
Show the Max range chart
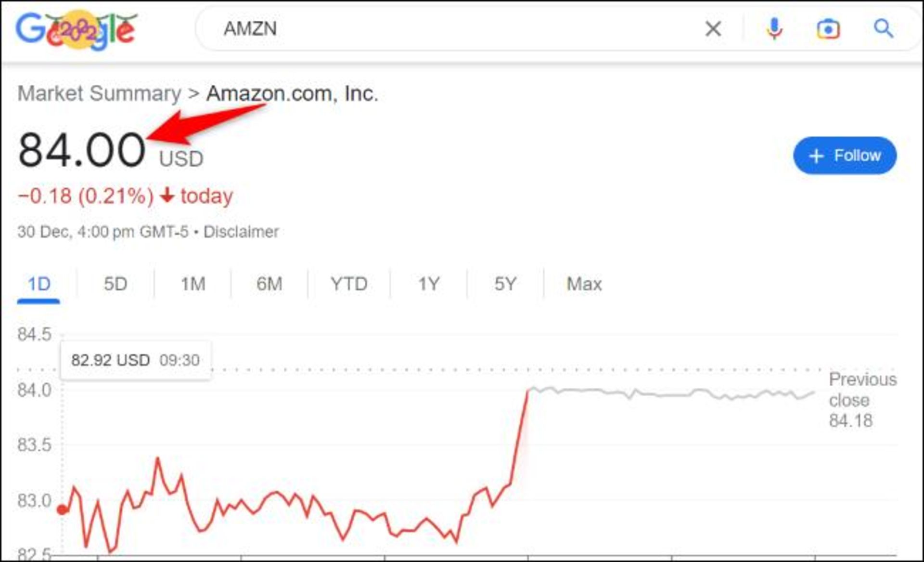pos(584,284)
